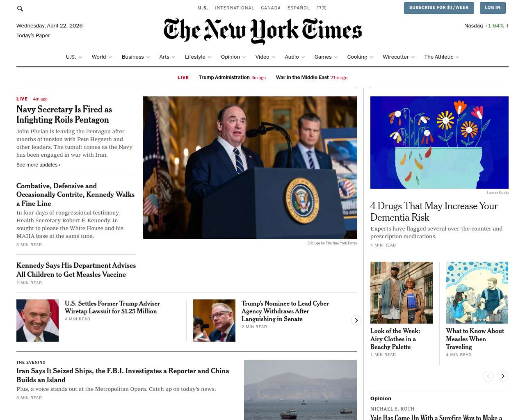
Task: Open the World section menu
Action: pos(99,57)
